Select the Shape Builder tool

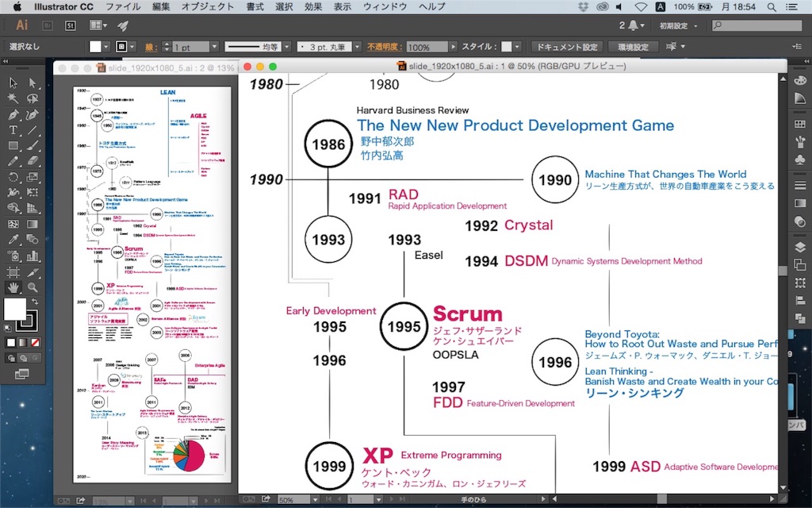click(x=13, y=209)
